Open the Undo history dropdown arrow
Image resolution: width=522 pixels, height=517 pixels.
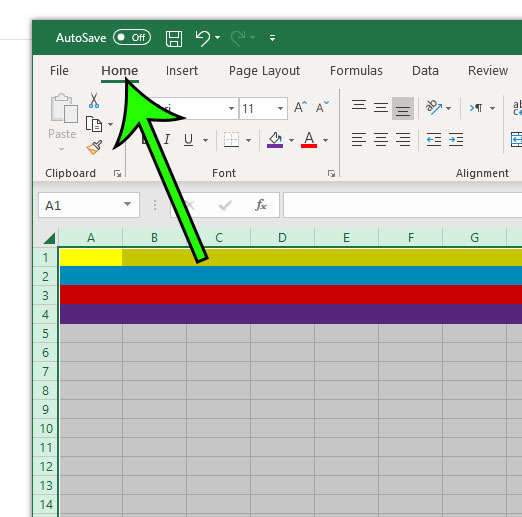218,38
